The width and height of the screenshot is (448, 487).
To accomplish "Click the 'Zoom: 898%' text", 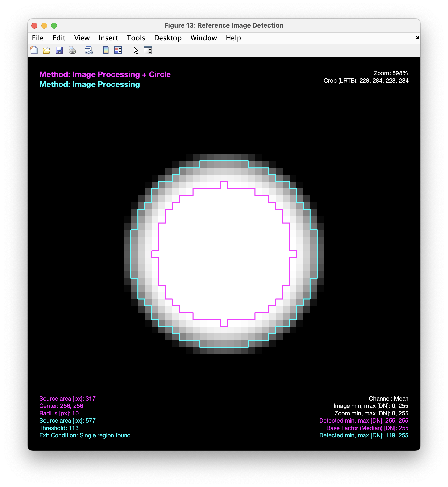I will (391, 73).
